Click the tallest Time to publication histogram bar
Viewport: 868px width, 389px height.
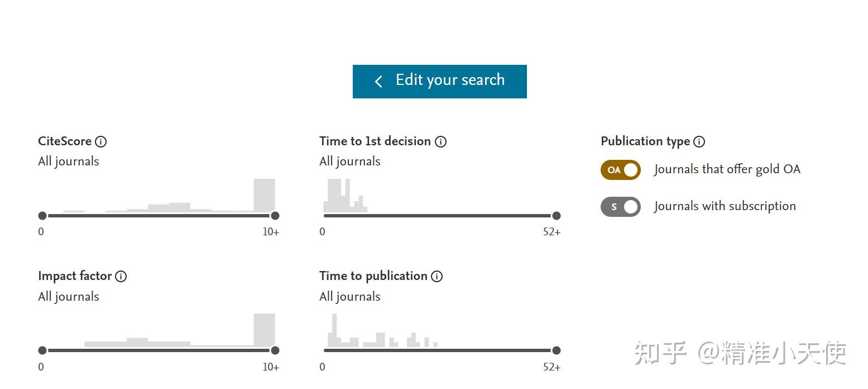point(334,330)
